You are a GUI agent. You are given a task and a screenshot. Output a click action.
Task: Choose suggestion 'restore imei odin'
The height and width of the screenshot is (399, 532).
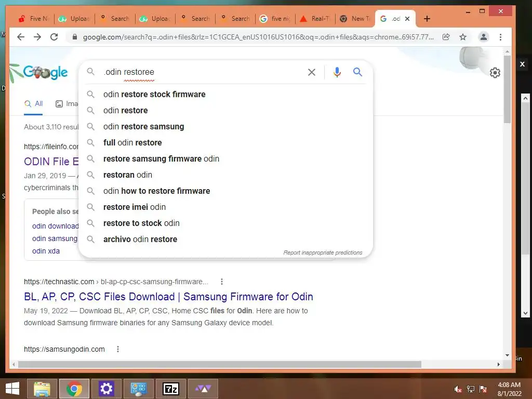tap(225, 207)
